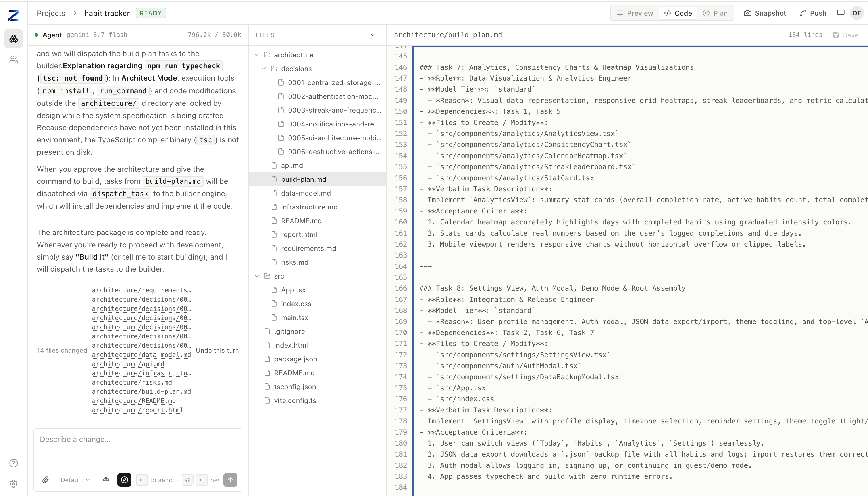Open tsconfig.json file
Viewport: 868px width, 496px height.
[x=318, y=387]
